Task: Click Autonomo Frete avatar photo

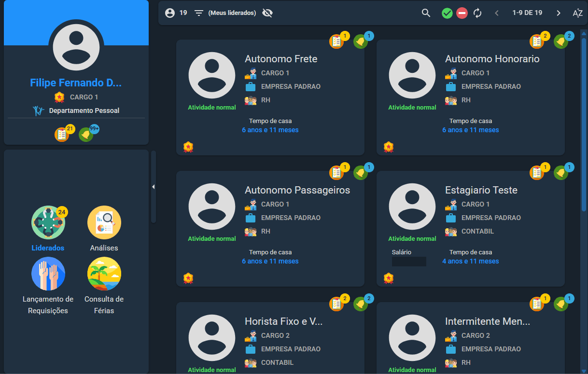Action: [x=212, y=75]
